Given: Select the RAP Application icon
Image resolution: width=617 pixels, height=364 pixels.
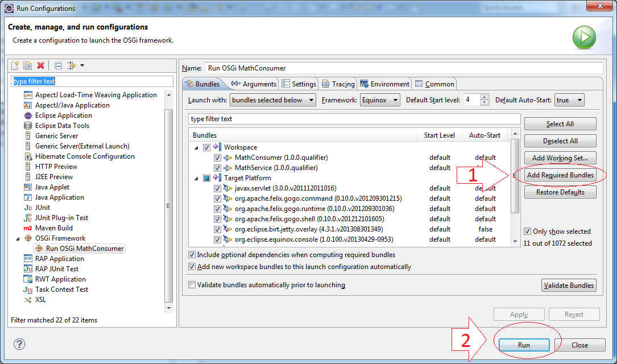Looking at the screenshot, I should pos(28,259).
